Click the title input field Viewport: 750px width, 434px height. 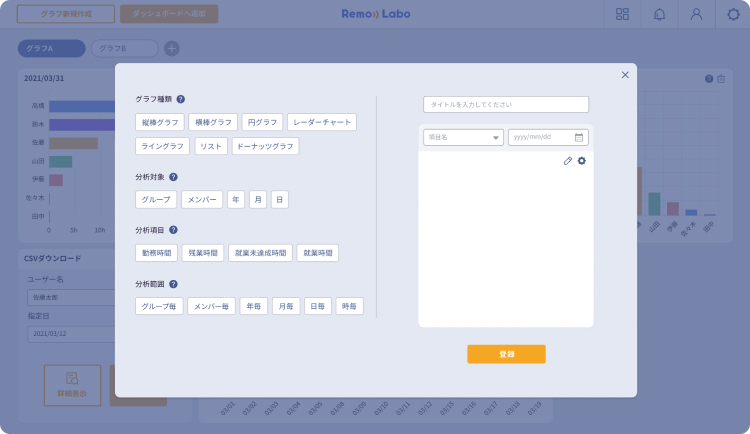506,104
